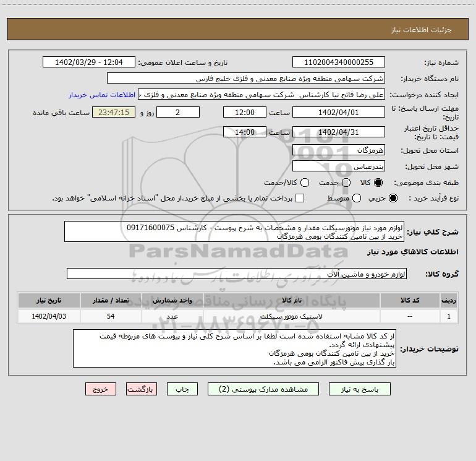Click the ردیف column header
The image size is (476, 461).
449,301
